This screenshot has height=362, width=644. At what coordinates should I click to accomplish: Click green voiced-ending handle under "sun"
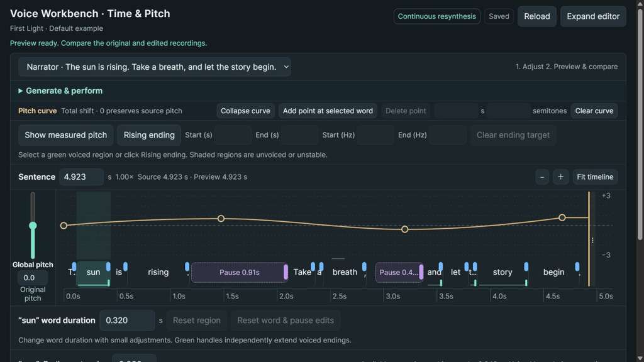coord(108,282)
